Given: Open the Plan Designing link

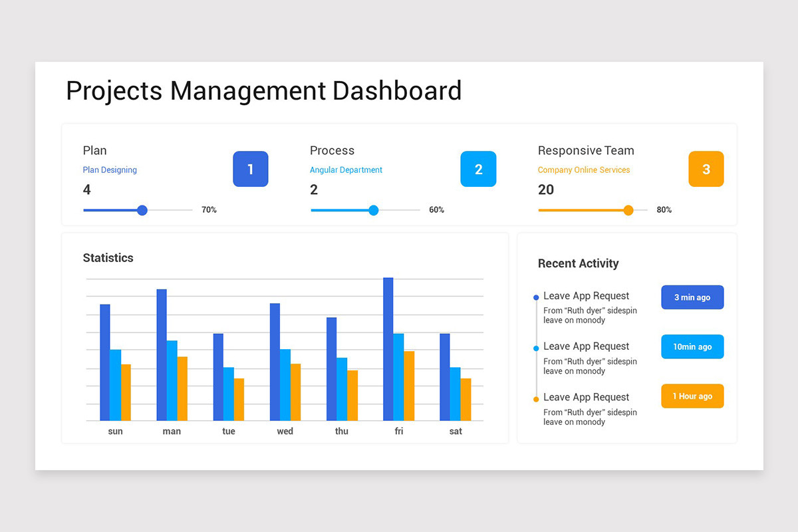Looking at the screenshot, I should pos(110,170).
